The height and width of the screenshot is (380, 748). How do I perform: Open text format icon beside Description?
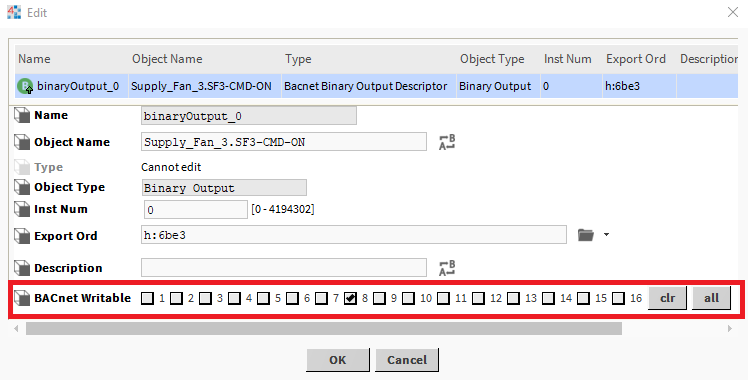(447, 268)
